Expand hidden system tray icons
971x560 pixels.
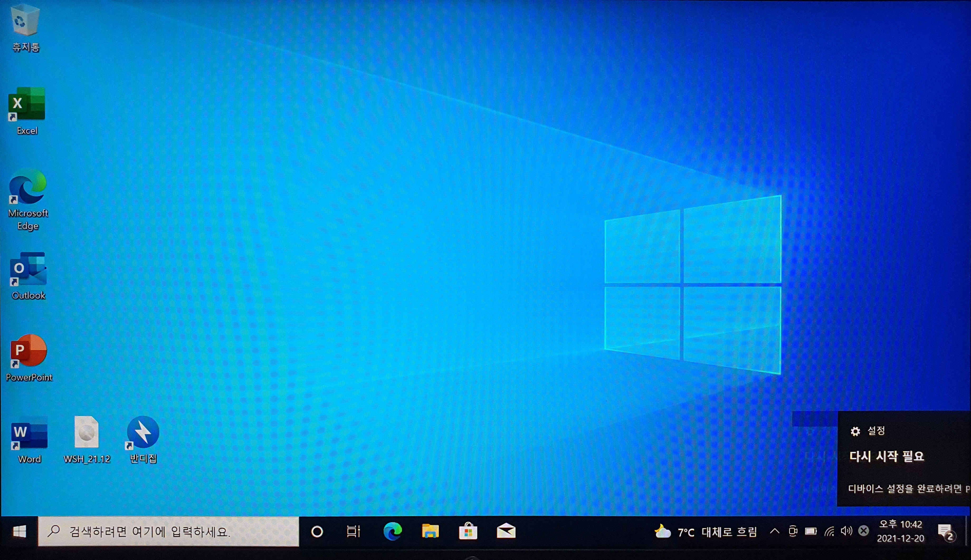coord(774,532)
